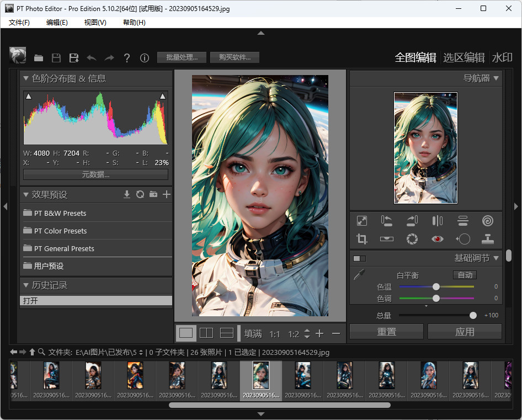Flip the image horizontally

pyautogui.click(x=438, y=221)
